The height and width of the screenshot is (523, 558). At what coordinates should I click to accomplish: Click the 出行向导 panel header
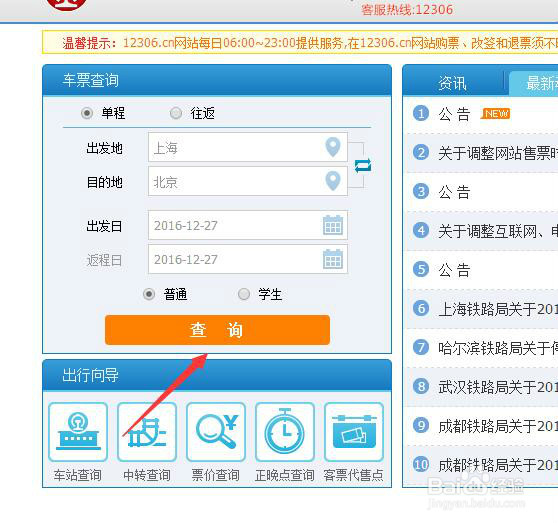pos(217,375)
